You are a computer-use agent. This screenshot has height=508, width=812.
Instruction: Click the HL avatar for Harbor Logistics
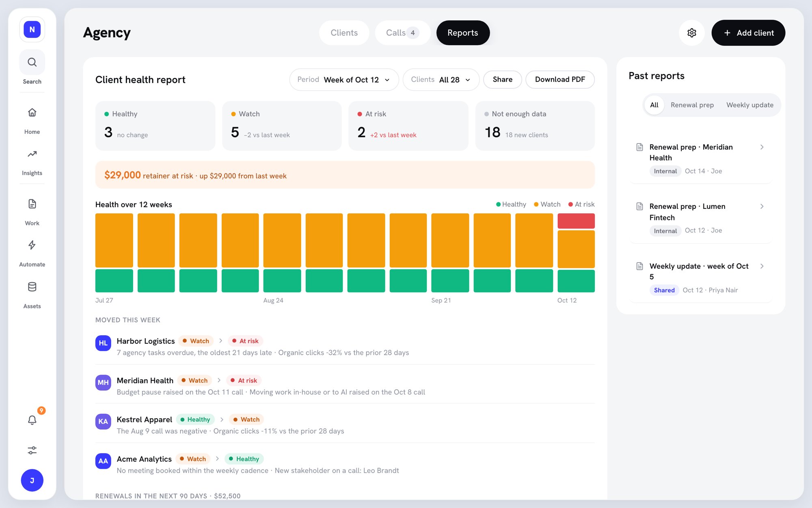click(103, 343)
